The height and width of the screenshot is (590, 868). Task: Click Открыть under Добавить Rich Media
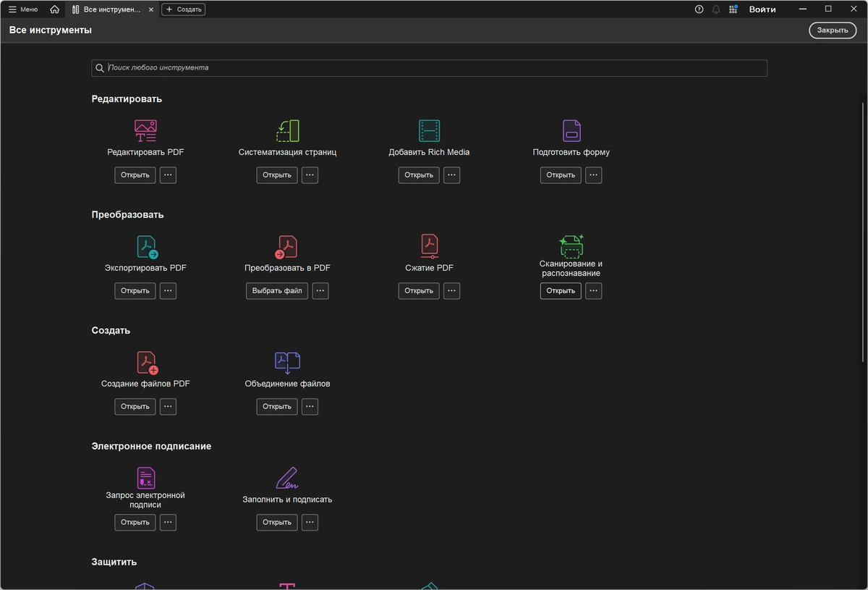pos(419,175)
